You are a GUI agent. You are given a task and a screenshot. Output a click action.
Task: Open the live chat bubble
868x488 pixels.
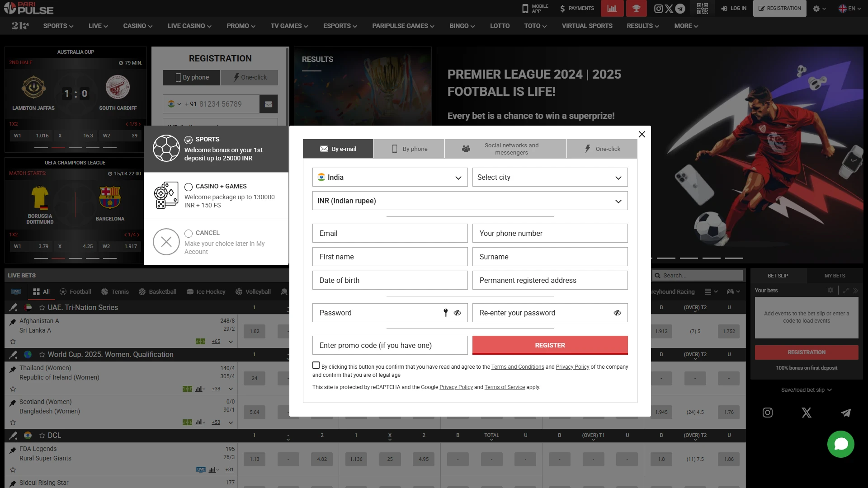[840, 444]
